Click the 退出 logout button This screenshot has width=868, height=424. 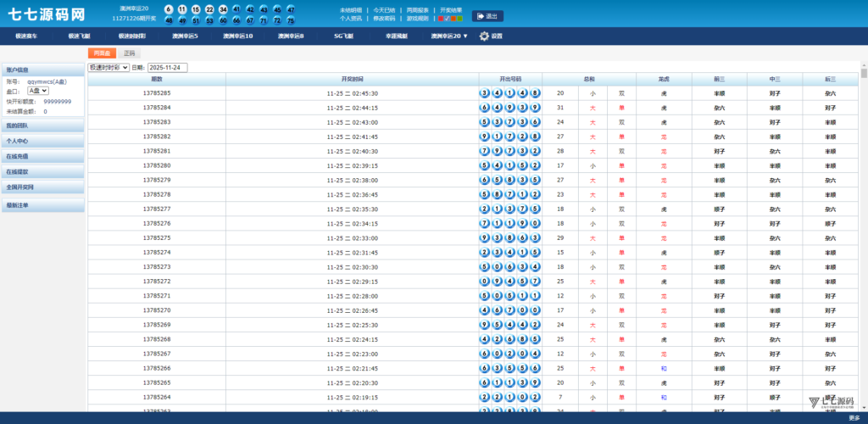tap(487, 15)
